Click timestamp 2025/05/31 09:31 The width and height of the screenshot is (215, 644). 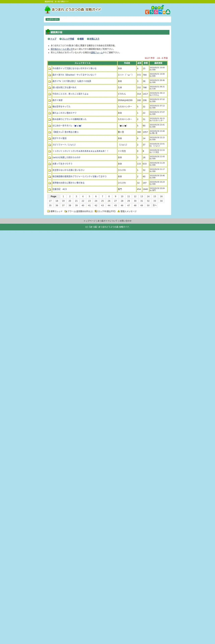tap(157, 87)
